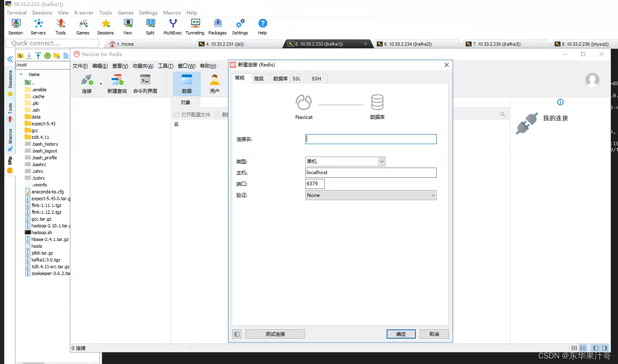Click the SFTP download icon
Screen dimensions: 618x364
(x=29, y=55)
